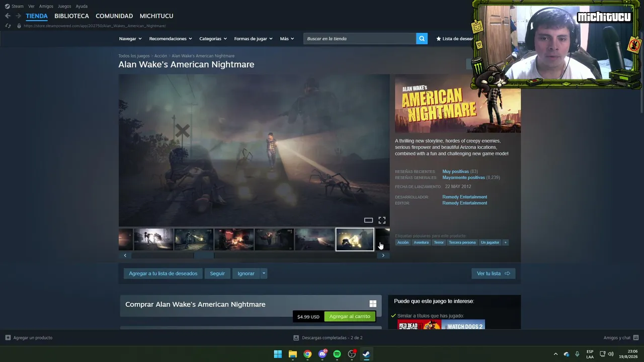Open OBS Studio from the taskbar
Image resolution: width=644 pixels, height=362 pixels.
(352, 354)
